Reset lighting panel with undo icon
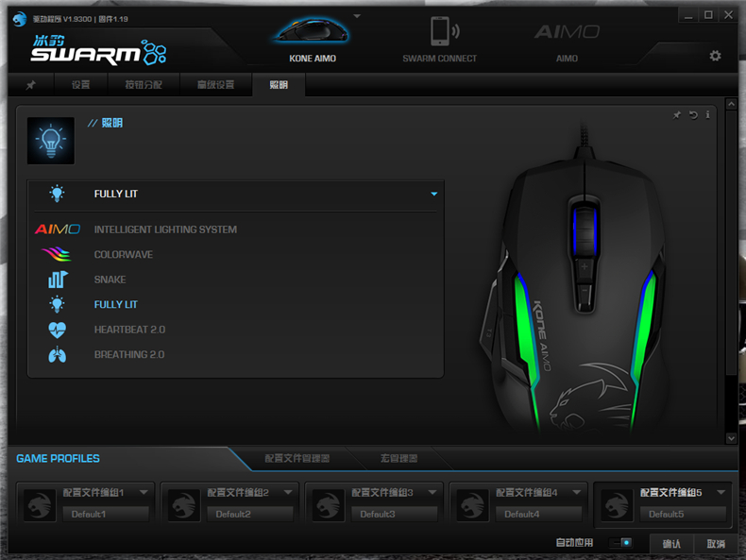 693,114
